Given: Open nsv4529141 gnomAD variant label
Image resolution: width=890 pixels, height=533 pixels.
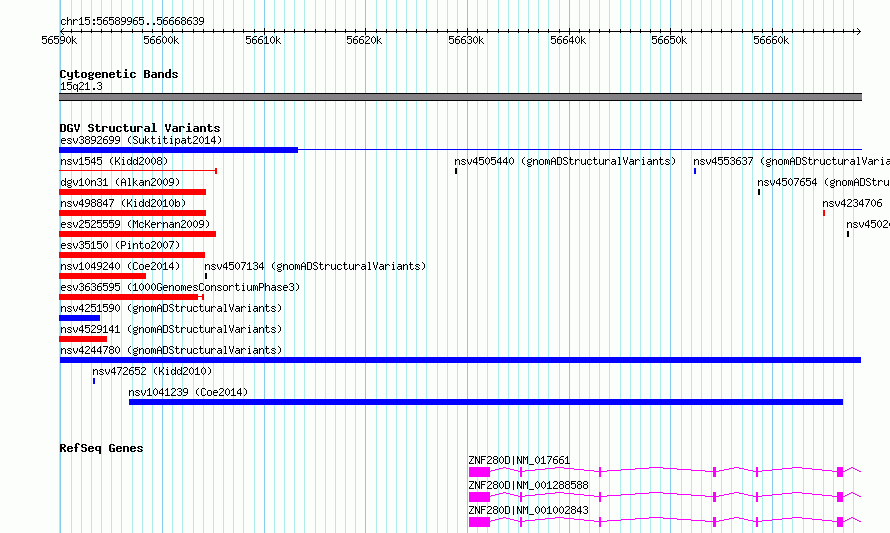Looking at the screenshot, I should 171,329.
